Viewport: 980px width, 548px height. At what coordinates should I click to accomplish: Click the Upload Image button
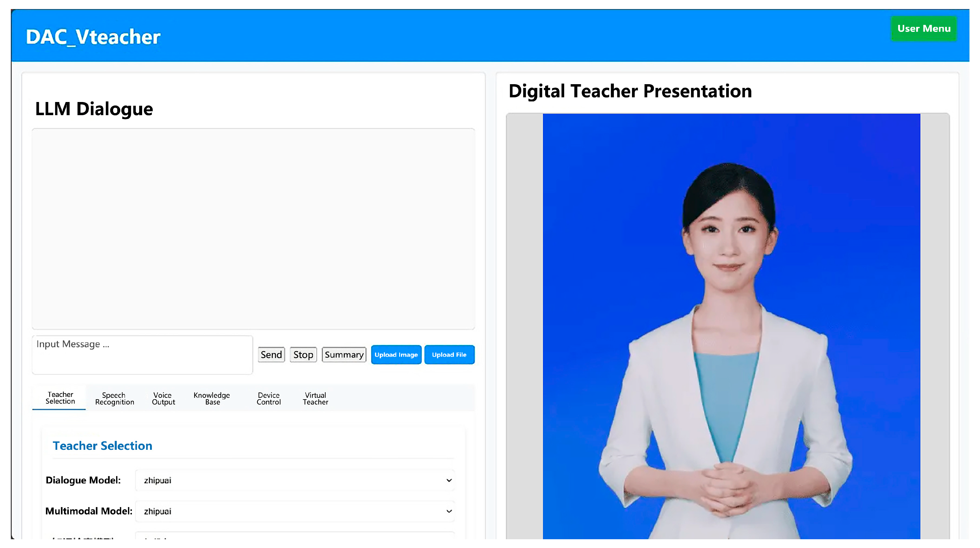tap(396, 355)
